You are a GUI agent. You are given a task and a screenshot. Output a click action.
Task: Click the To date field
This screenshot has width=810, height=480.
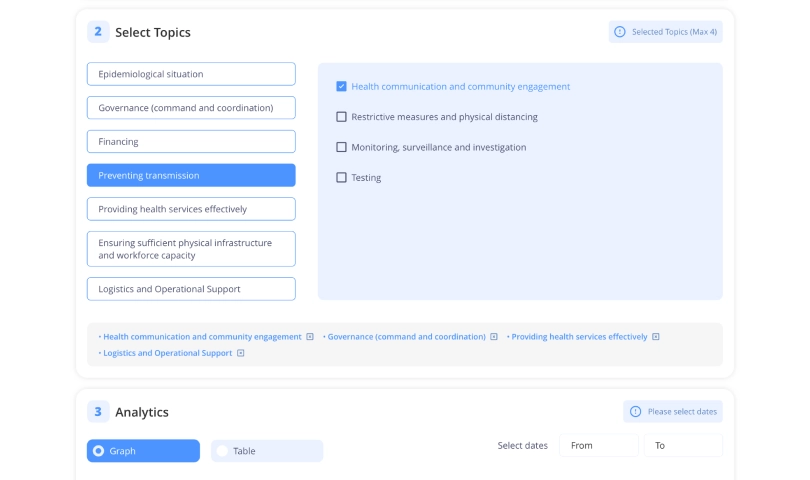(x=683, y=446)
